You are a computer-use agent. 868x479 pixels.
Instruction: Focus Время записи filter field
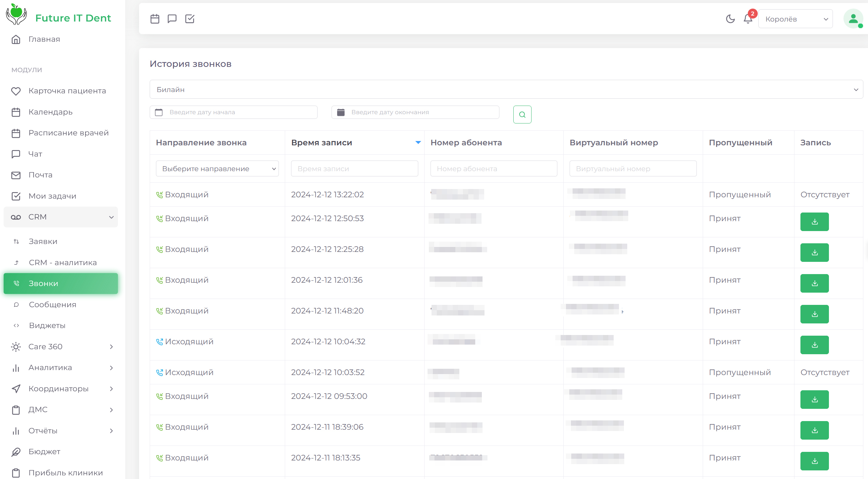354,168
